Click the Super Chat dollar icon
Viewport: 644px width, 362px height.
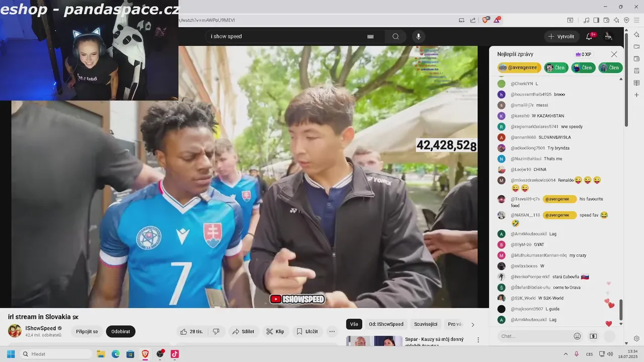[593, 336]
